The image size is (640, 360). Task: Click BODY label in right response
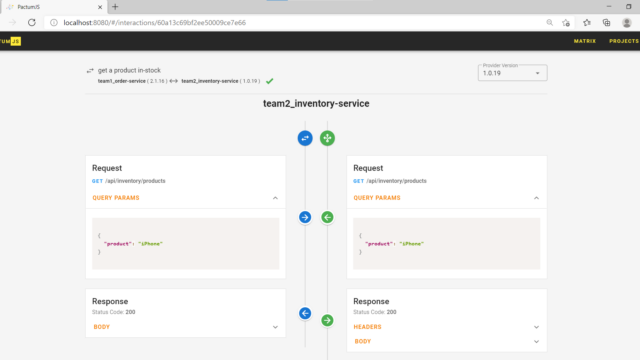pos(363,342)
